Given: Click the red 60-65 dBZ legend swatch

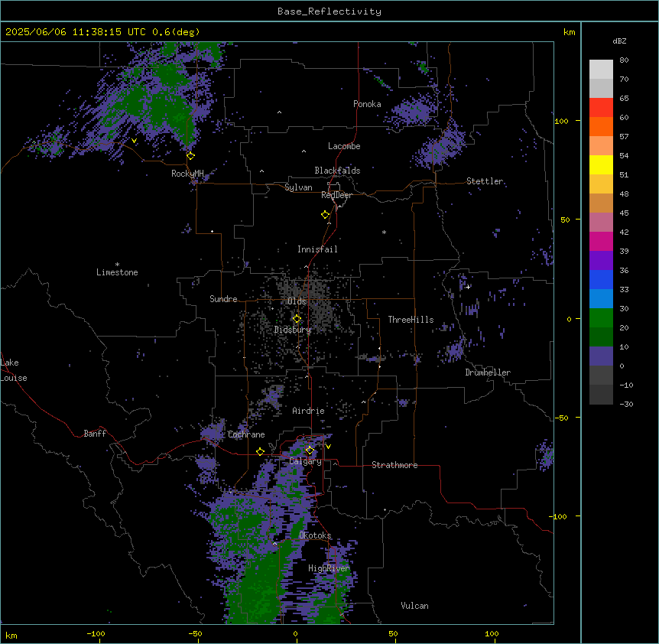Looking at the screenshot, I should coord(601,108).
